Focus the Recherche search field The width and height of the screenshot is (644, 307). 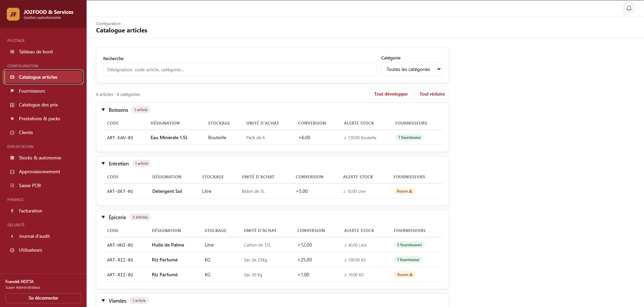240,70
